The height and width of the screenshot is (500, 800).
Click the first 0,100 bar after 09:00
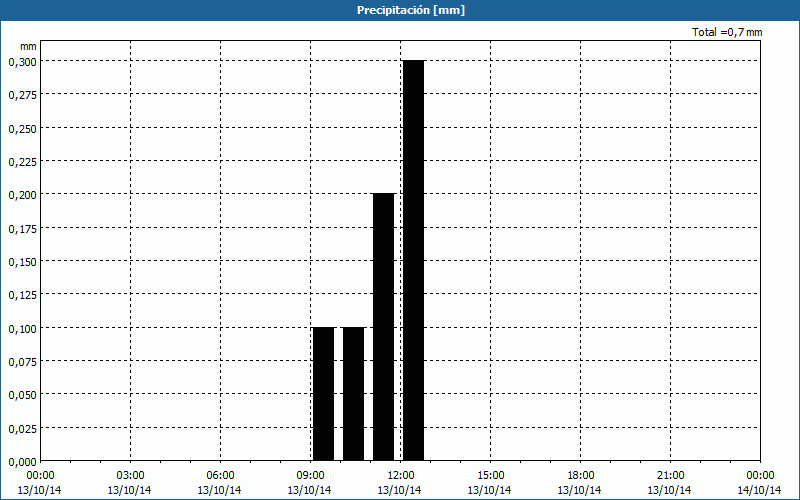coord(323,394)
